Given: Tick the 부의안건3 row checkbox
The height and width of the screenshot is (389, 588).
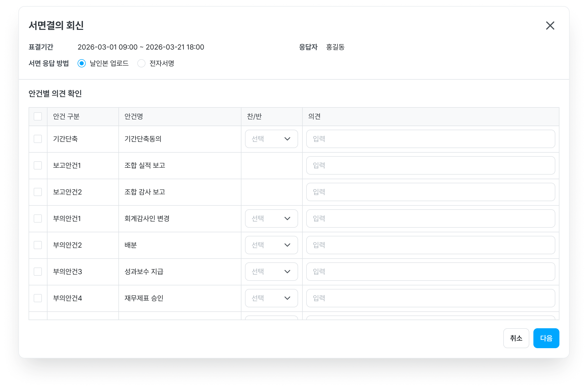Looking at the screenshot, I should coord(38,272).
